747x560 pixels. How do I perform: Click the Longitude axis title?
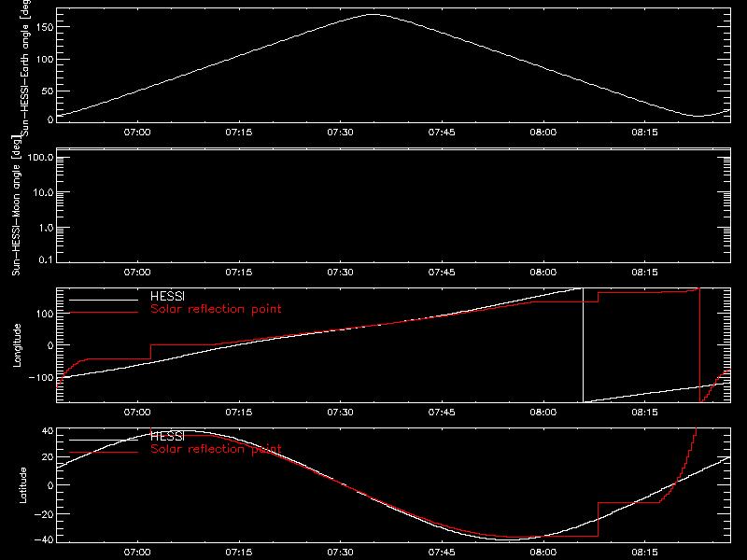[17, 345]
